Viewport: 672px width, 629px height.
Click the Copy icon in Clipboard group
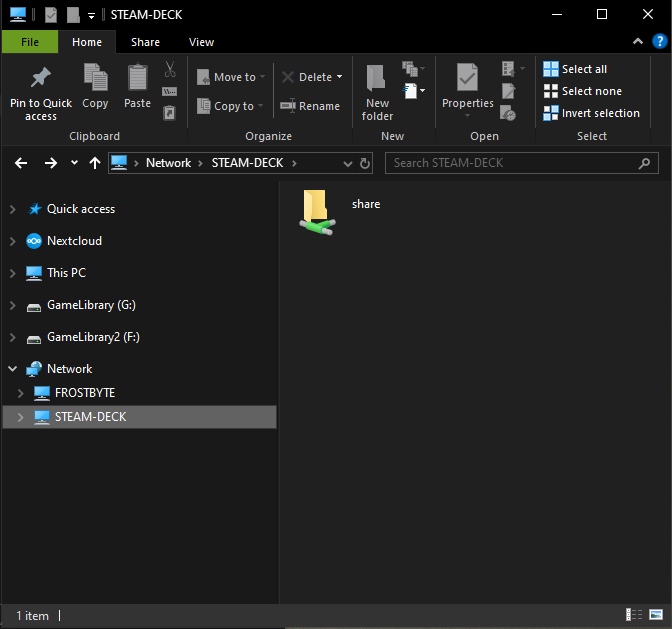[x=96, y=80]
